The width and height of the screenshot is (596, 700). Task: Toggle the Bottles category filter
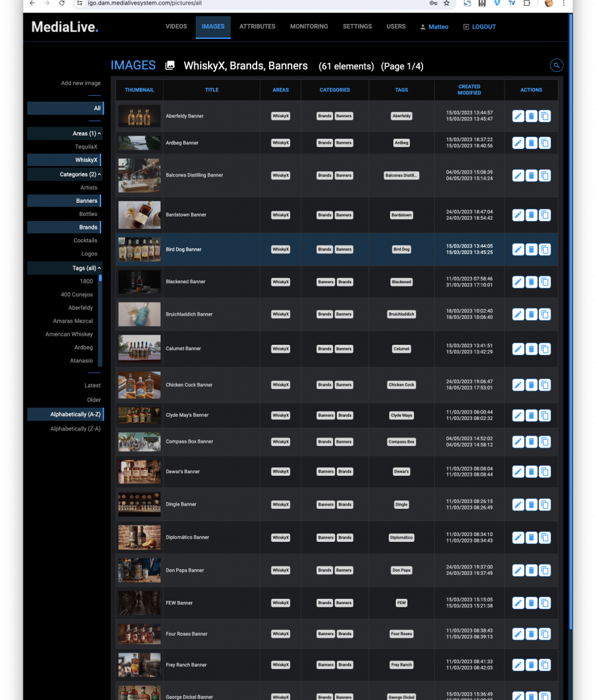[88, 215]
